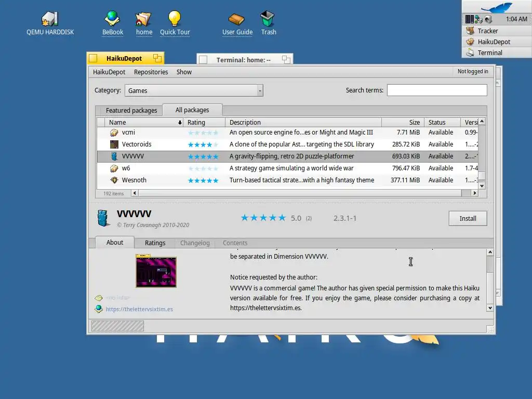The height and width of the screenshot is (399, 532).
Task: Click the volume tray icon
Action: (x=488, y=19)
